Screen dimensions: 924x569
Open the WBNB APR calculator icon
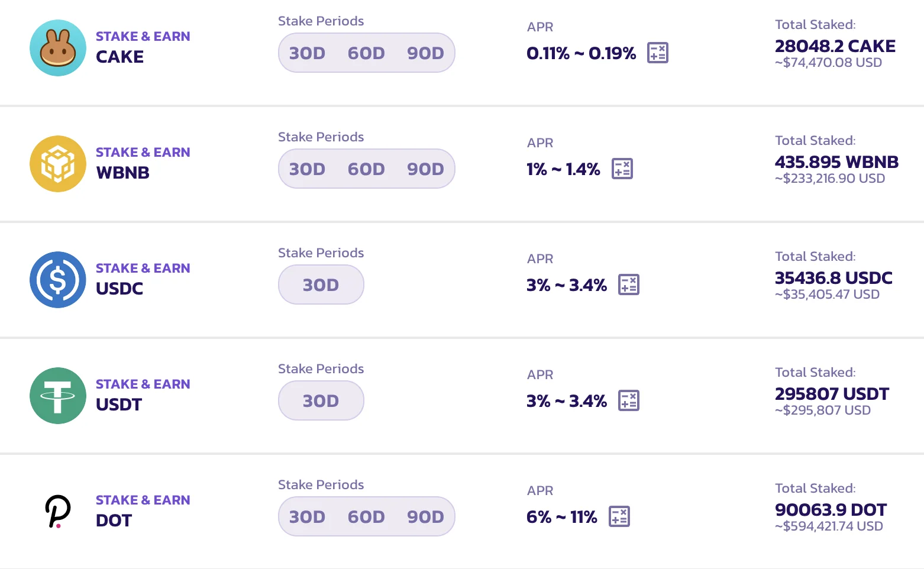coord(622,169)
